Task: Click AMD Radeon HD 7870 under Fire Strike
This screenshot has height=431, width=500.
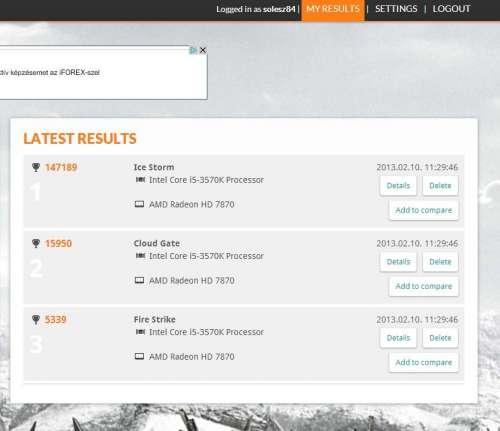Action: coord(192,357)
